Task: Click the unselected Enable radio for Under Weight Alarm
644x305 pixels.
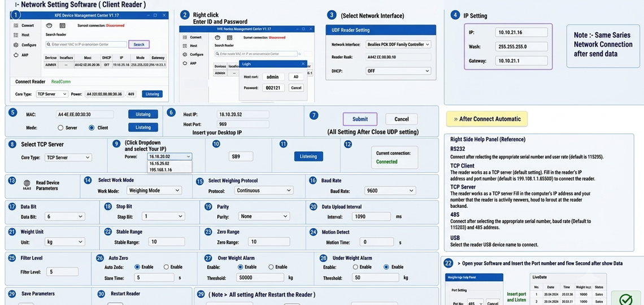Action: point(355,267)
